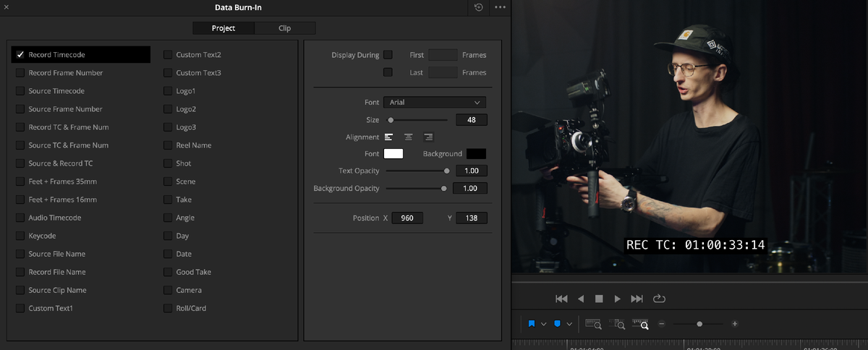
Task: Expand marker color dropdown arrow
Action: point(569,324)
